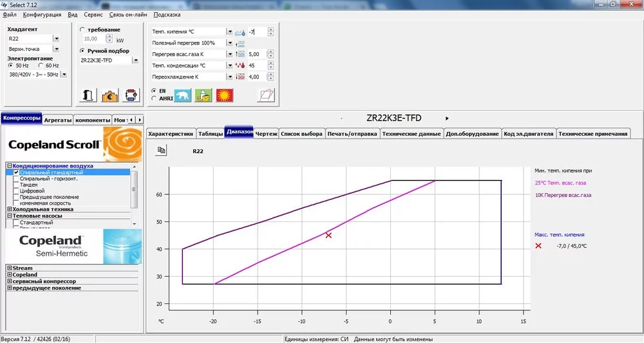Decrease the subcooling 4,00 stepper
Image resolution: width=644 pixels, height=343 pixels.
coord(270,79)
